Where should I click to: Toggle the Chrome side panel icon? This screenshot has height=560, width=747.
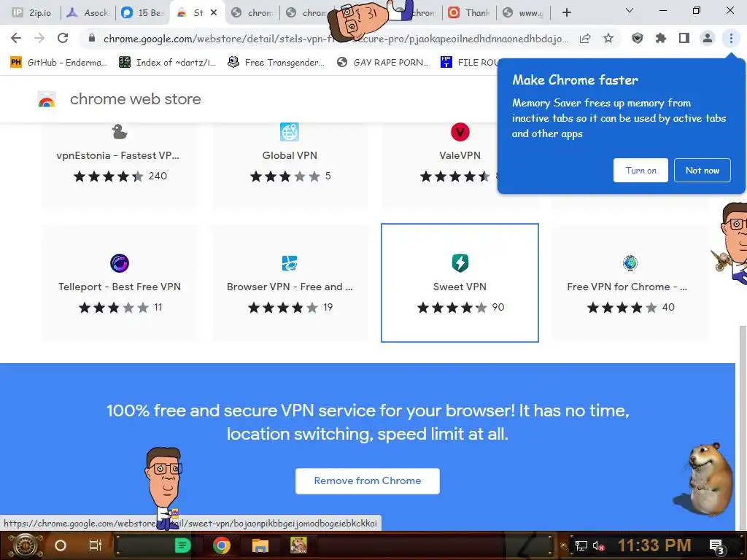684,38
